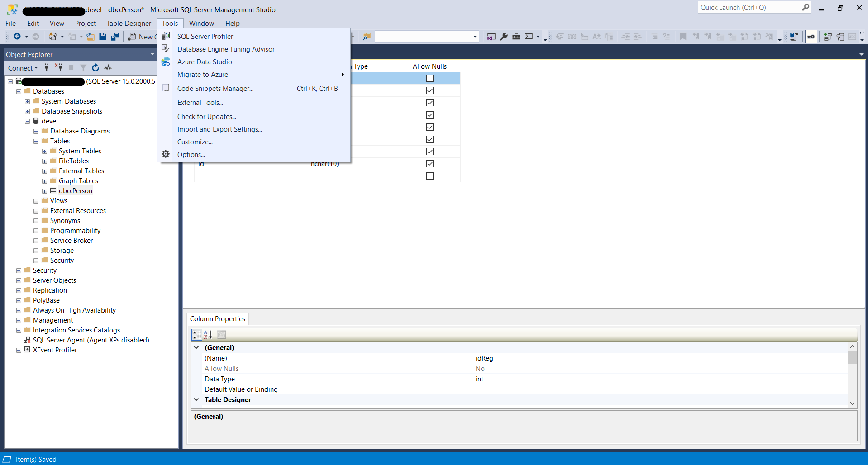The width and height of the screenshot is (868, 465).
Task: Click the Set Primary Key icon
Action: (811, 37)
